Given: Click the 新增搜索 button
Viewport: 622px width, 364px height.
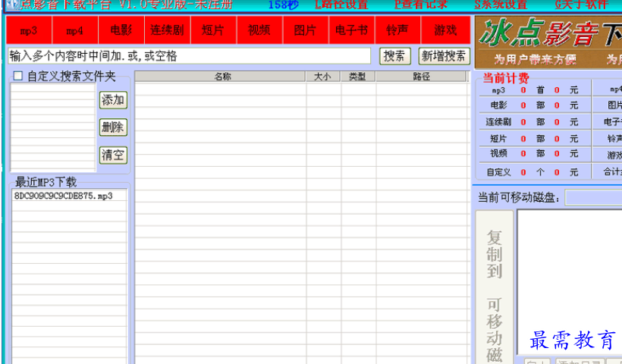Looking at the screenshot, I should [444, 56].
